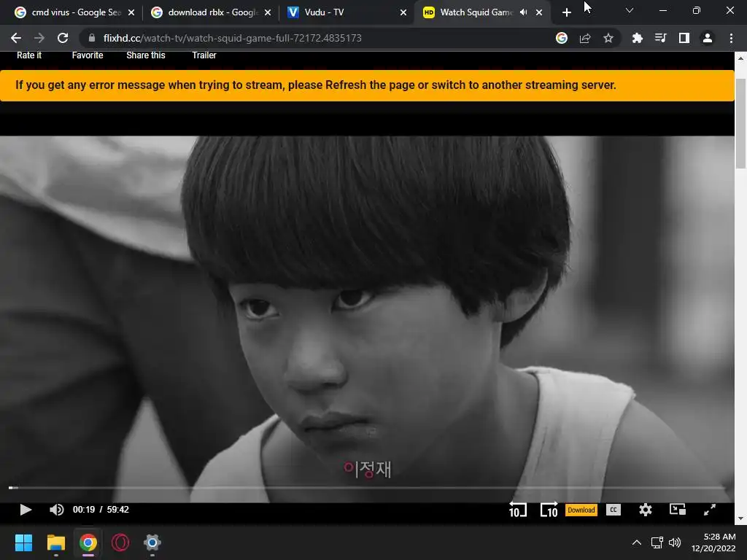This screenshot has width=747, height=560.
Task: Mute the video player volume
Action: (56, 510)
